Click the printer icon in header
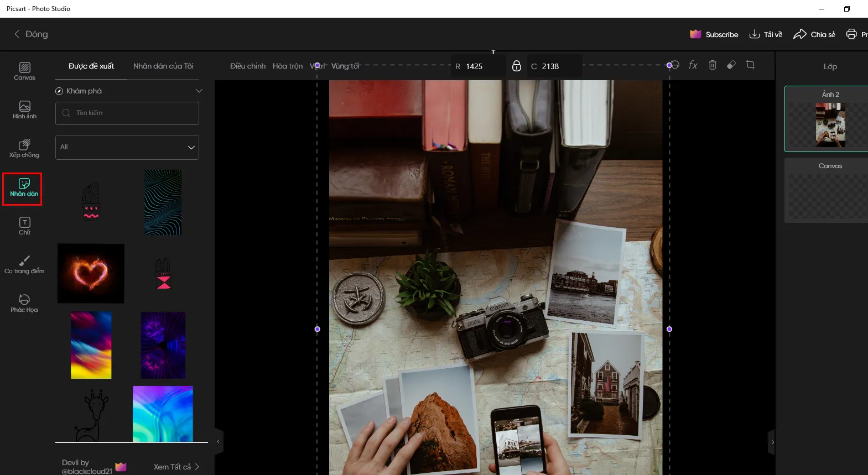This screenshot has width=868, height=475. pos(851,34)
